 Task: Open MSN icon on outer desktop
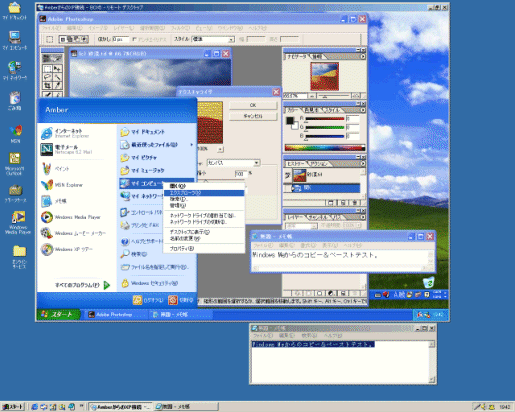15,134
